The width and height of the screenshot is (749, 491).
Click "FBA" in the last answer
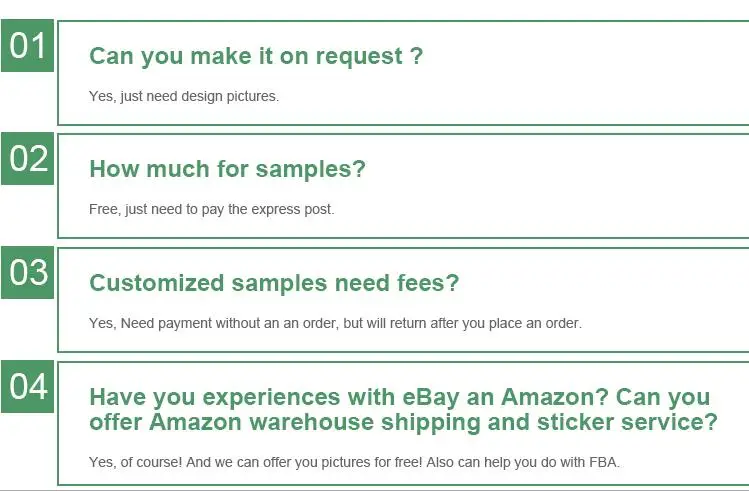[x=603, y=461]
